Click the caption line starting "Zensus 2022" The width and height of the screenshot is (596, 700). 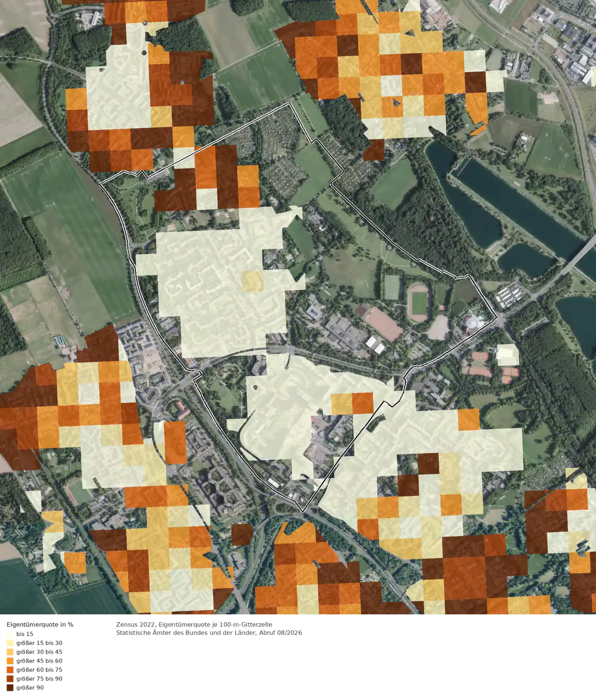pos(194,625)
